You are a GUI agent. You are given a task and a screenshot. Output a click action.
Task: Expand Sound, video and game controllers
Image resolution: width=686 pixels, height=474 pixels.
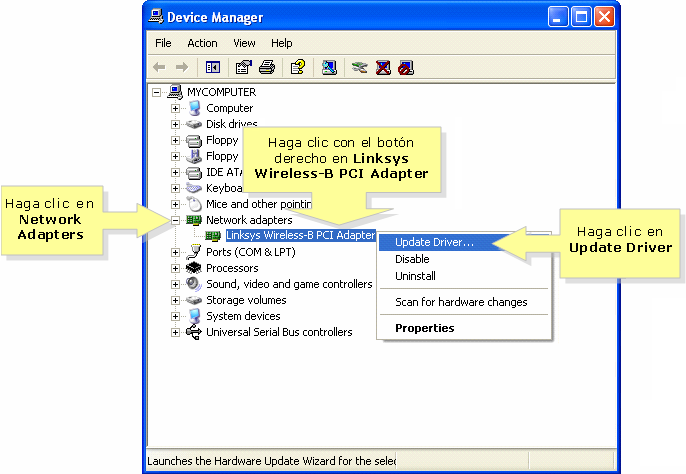coord(175,284)
